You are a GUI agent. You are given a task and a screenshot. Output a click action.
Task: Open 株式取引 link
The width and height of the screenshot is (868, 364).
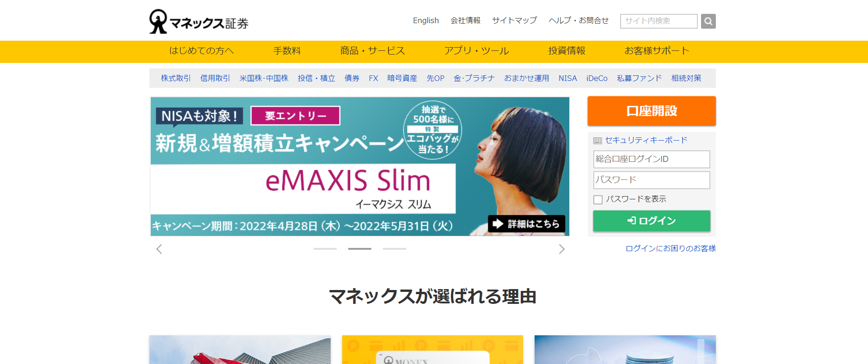pos(176,78)
